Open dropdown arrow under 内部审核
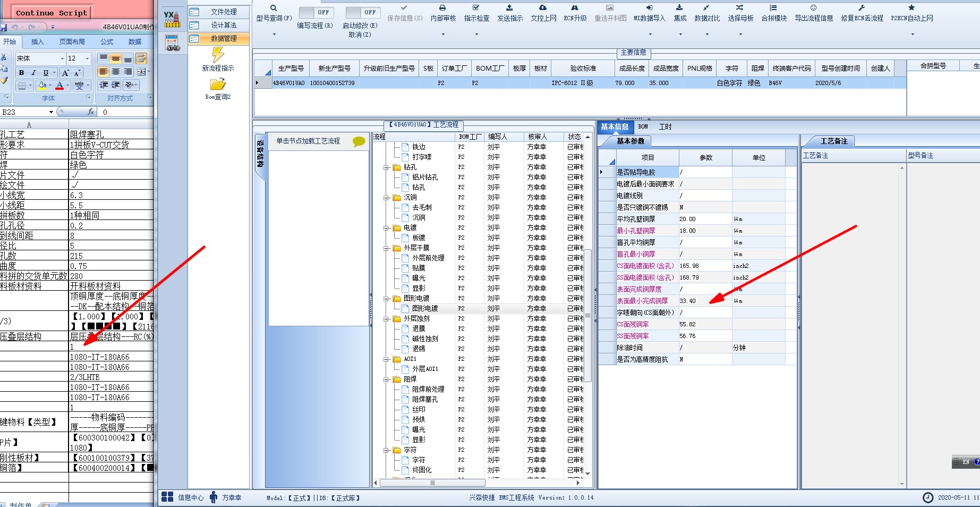The width and height of the screenshot is (980, 507). click(x=443, y=35)
